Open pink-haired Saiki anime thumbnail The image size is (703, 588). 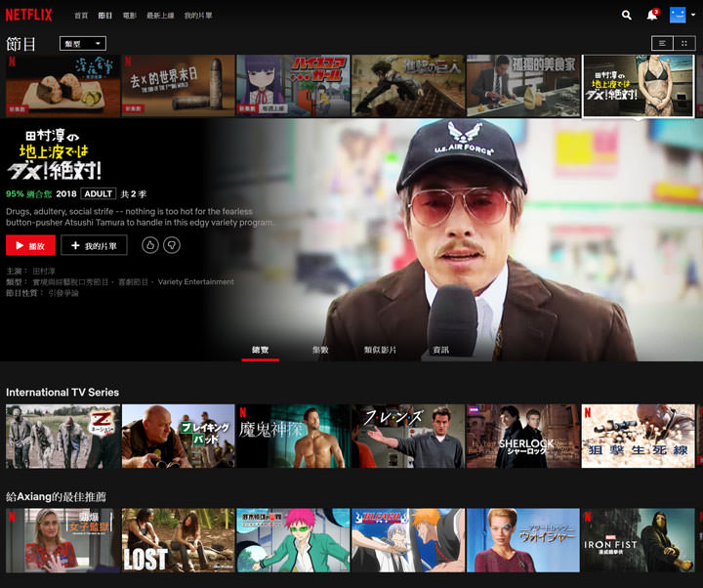point(293,540)
